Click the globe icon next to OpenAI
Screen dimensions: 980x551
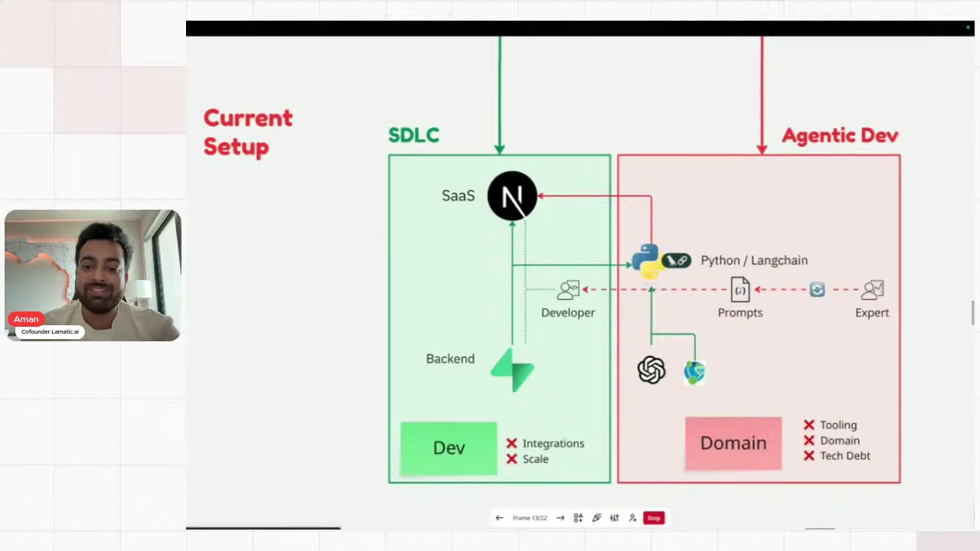pos(694,373)
